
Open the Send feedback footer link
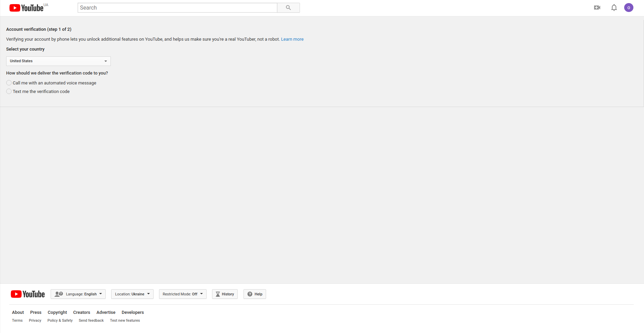click(91, 321)
